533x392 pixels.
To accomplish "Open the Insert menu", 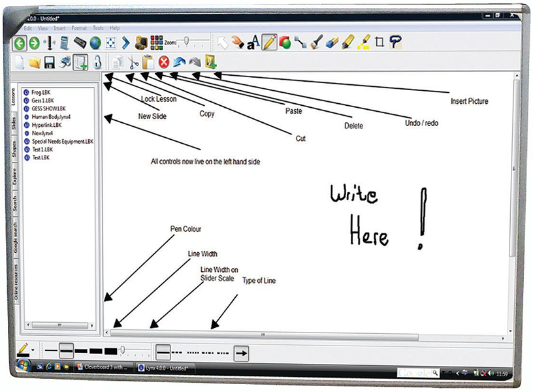I will (x=60, y=29).
